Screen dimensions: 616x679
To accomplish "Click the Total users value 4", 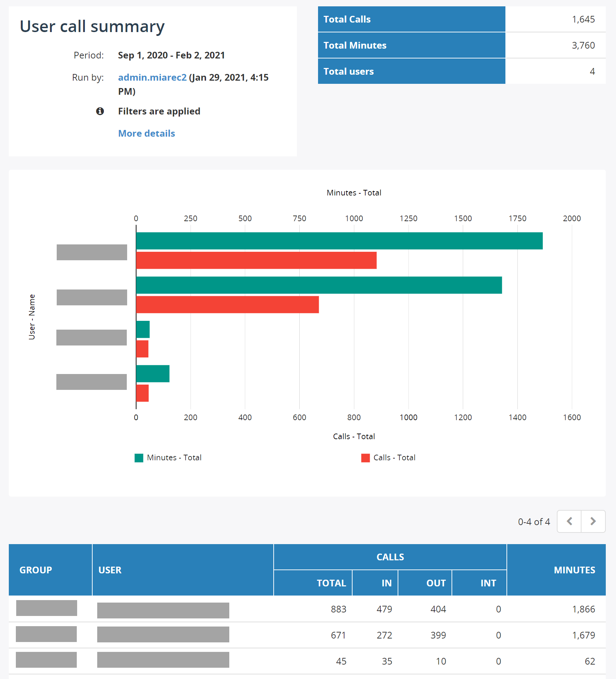I will pos(592,71).
